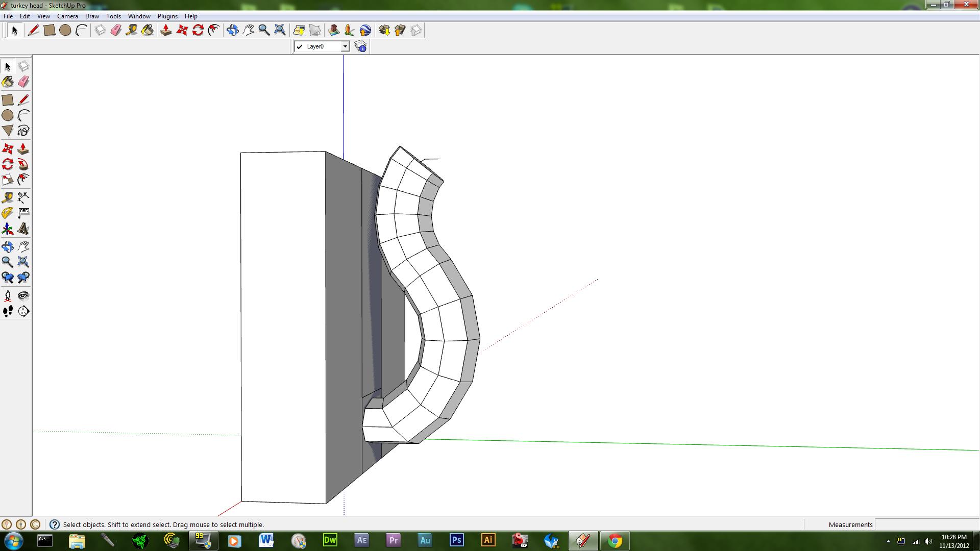Open the Plugins menu

[x=167, y=16]
